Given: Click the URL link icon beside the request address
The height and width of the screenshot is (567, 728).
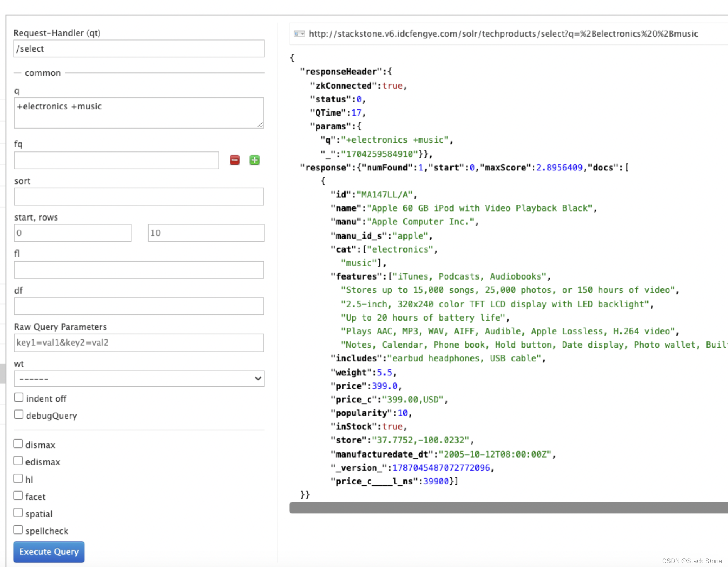Looking at the screenshot, I should [299, 34].
